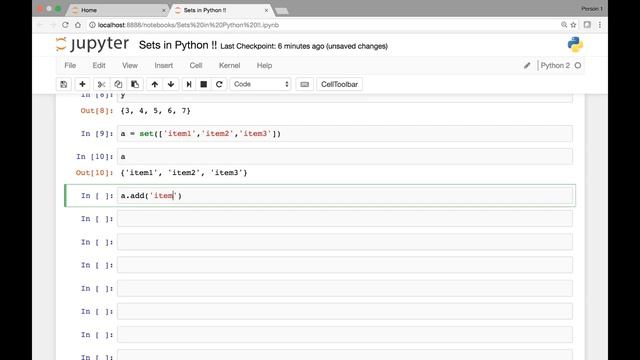640x360 pixels.
Task: Click Last Checkpoint status text
Action: click(304, 46)
